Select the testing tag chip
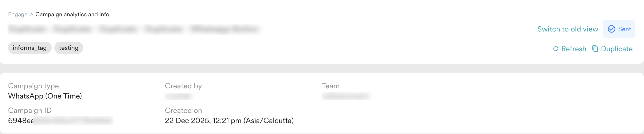 [x=69, y=48]
